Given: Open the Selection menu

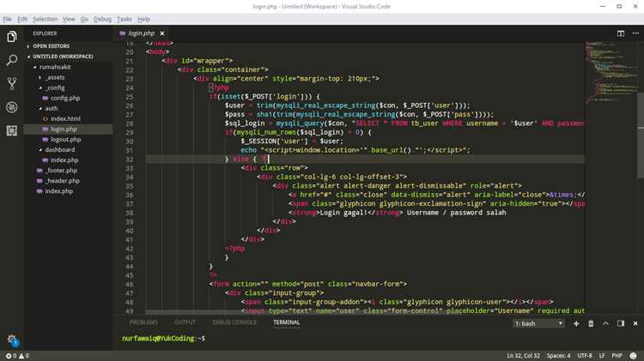Looking at the screenshot, I should tap(46, 19).
